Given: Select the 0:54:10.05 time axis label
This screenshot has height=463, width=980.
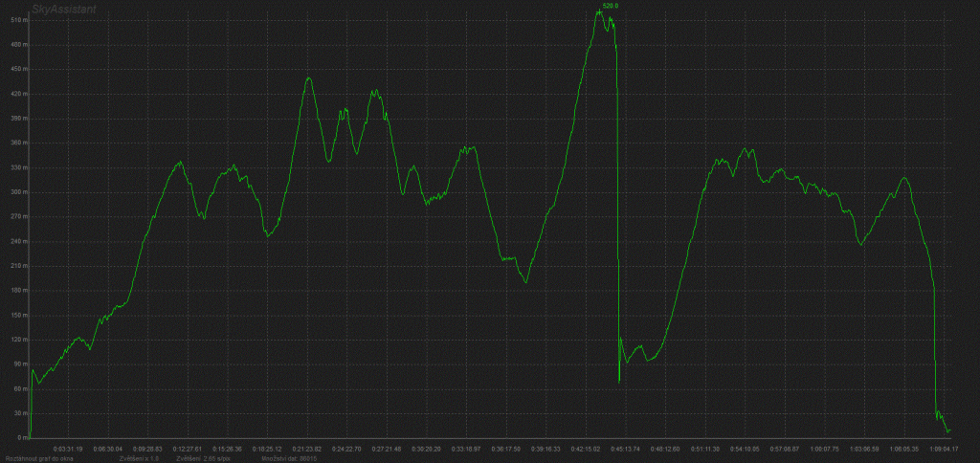Looking at the screenshot, I should coord(745,447).
